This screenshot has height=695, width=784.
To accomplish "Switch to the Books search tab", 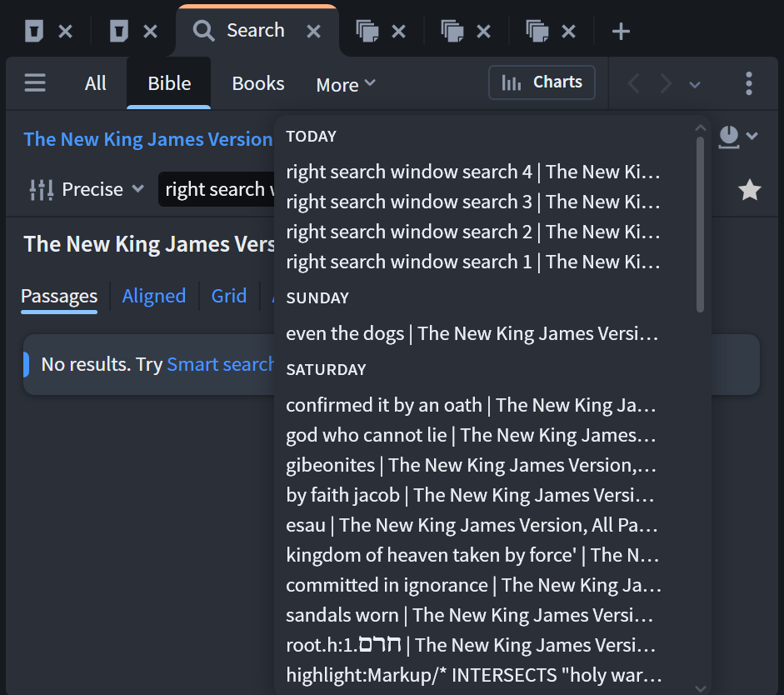I will pos(258,83).
